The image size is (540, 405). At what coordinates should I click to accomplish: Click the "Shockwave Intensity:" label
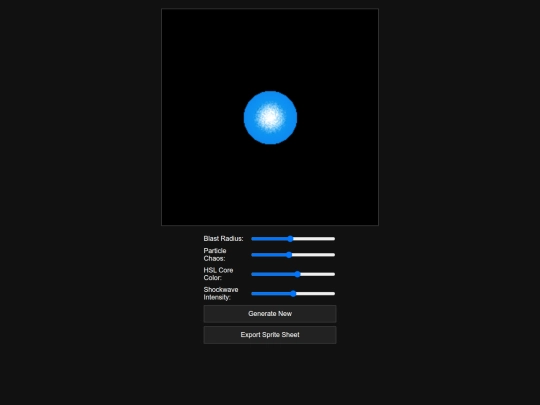point(221,293)
